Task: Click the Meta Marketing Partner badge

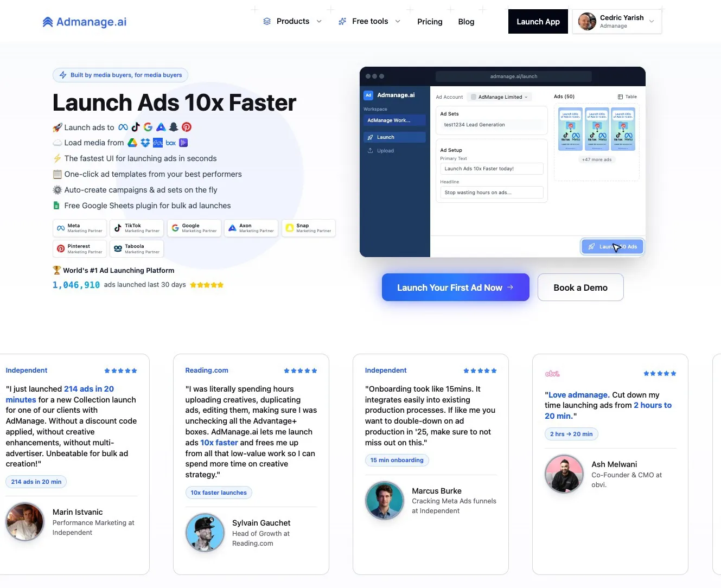Action: point(81,228)
